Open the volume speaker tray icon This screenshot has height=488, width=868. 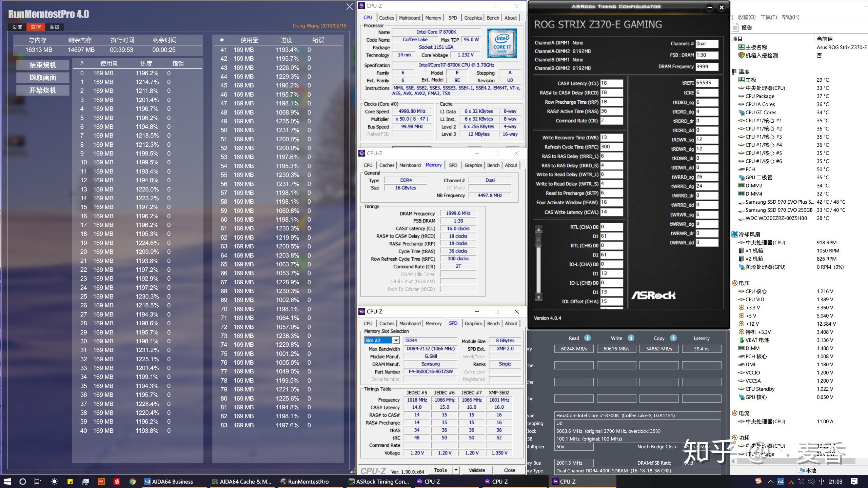[811, 482]
